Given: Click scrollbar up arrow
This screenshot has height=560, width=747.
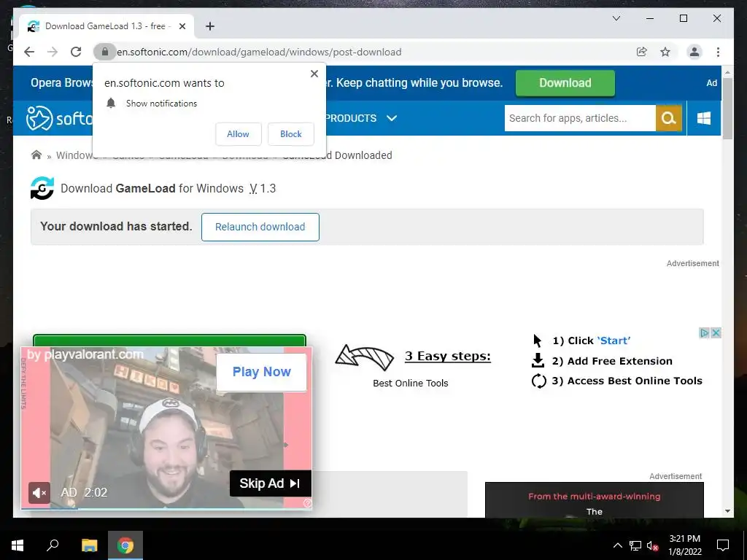Looking at the screenshot, I should point(727,72).
